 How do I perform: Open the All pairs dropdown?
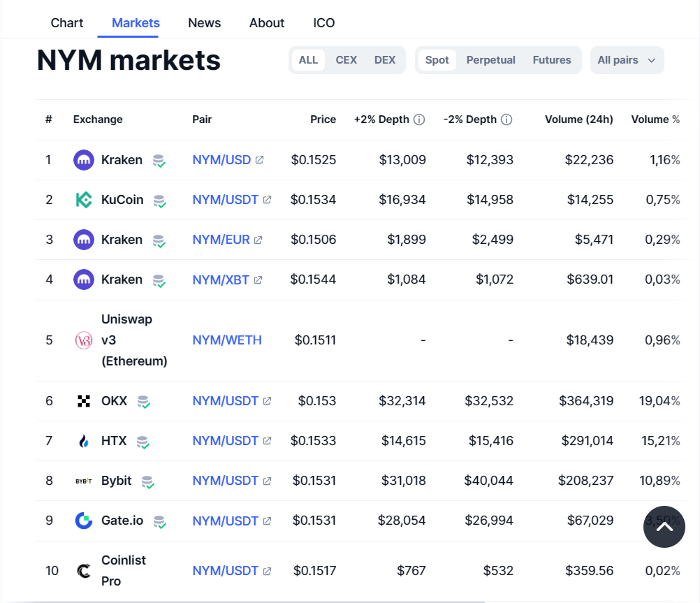[x=627, y=60]
